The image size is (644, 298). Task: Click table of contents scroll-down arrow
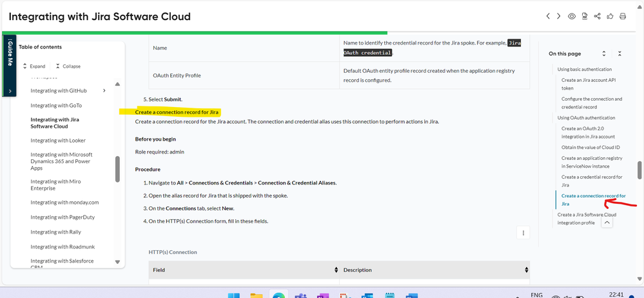pyautogui.click(x=117, y=262)
